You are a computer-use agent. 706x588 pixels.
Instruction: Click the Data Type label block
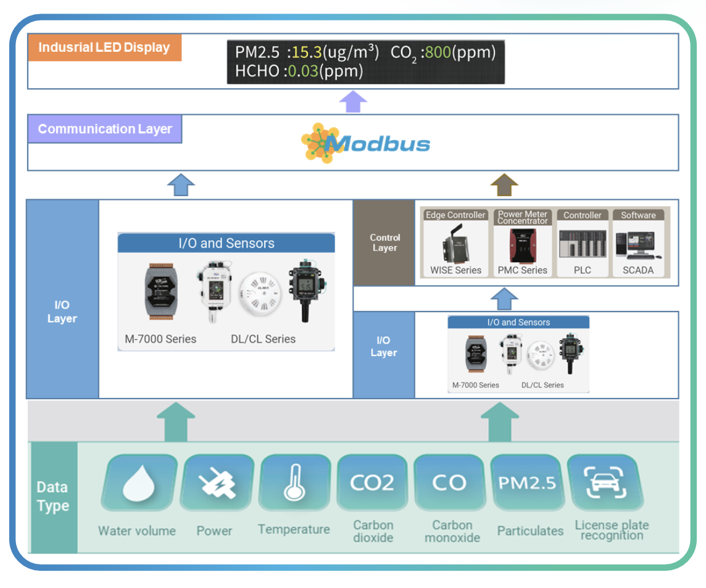(53, 497)
